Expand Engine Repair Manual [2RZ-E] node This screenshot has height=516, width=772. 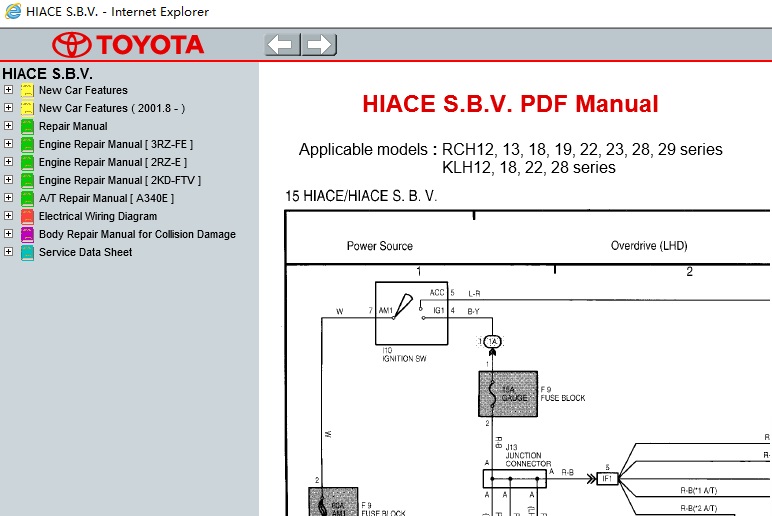coord(8,161)
